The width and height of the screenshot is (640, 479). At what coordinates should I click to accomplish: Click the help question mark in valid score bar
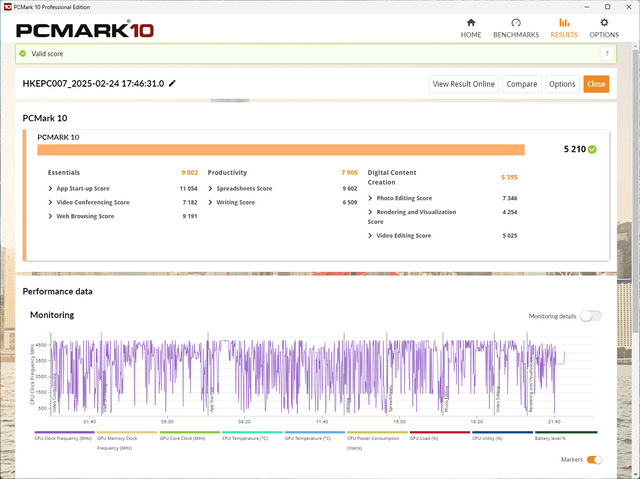point(607,53)
